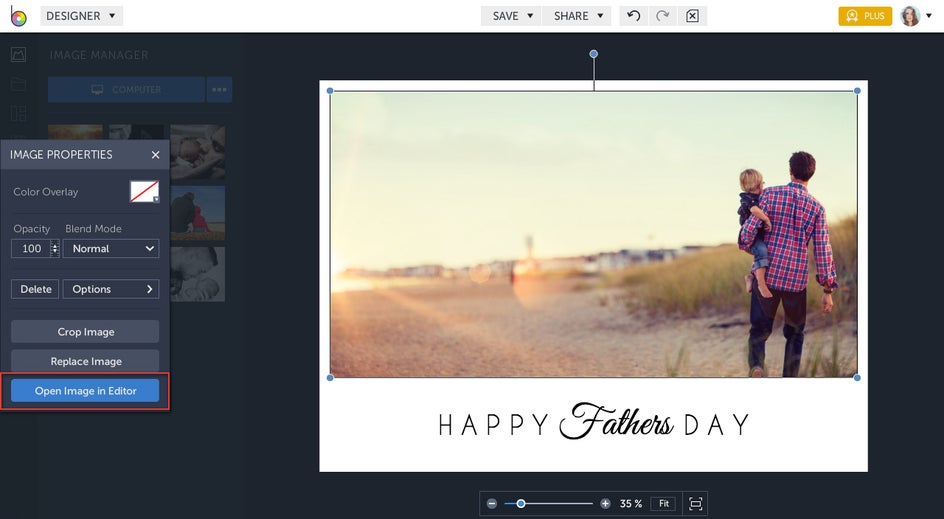
Task: Click the clear canvas X icon
Action: (692, 16)
